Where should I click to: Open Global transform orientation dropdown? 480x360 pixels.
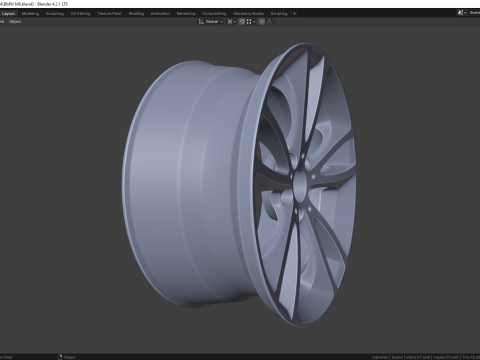point(213,22)
